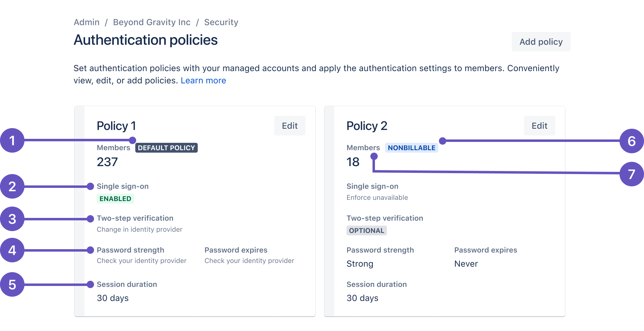Open the Security breadcrumb item
The width and height of the screenshot is (644, 331).
pos(221,22)
